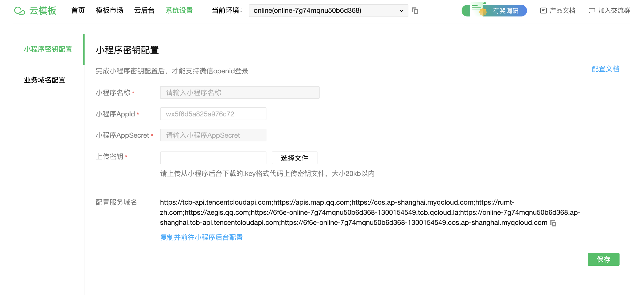The height and width of the screenshot is (295, 644).
Task: Copy the service domain list icon
Action: (x=553, y=223)
